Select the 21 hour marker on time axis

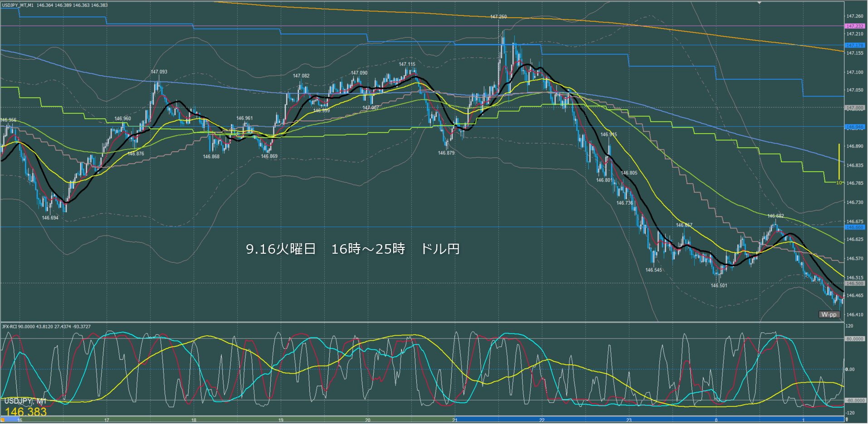click(455, 420)
